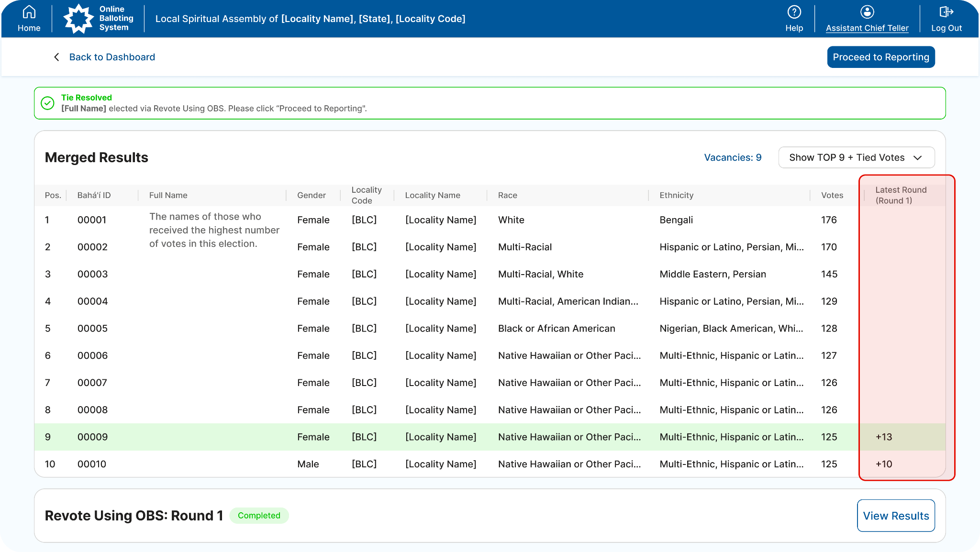Click the Vacancies: 9 label
Viewport: 980px width, 552px height.
[x=732, y=157]
